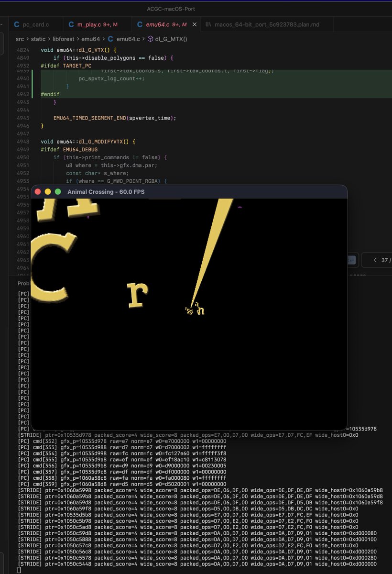Close the Animal Crossing game window

(38, 192)
